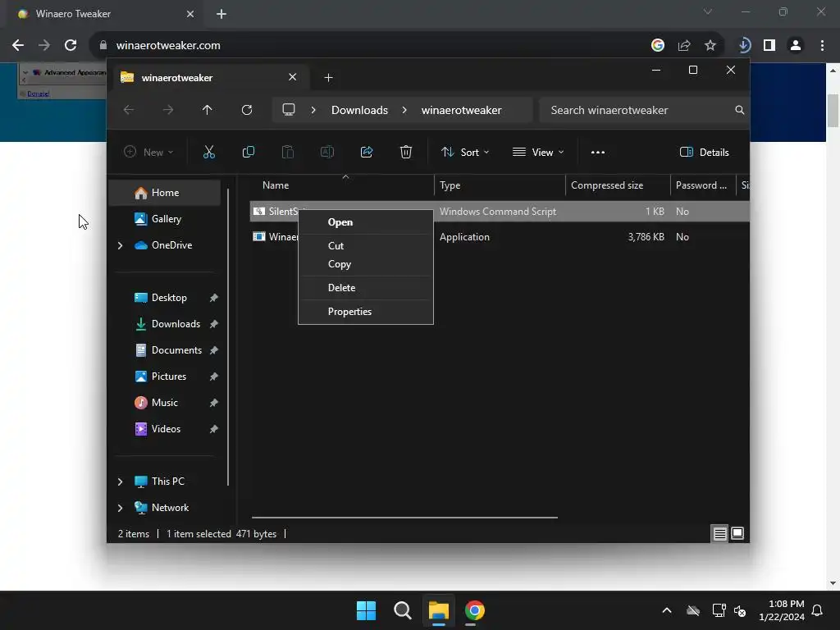The height and width of the screenshot is (630, 840).
Task: Click the Copy icon in Explorer toolbar
Action: 248,152
